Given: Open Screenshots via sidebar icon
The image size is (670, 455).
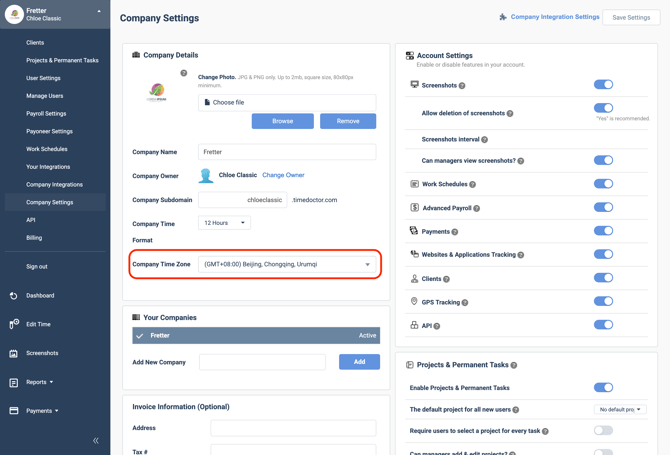Looking at the screenshot, I should 14,353.
